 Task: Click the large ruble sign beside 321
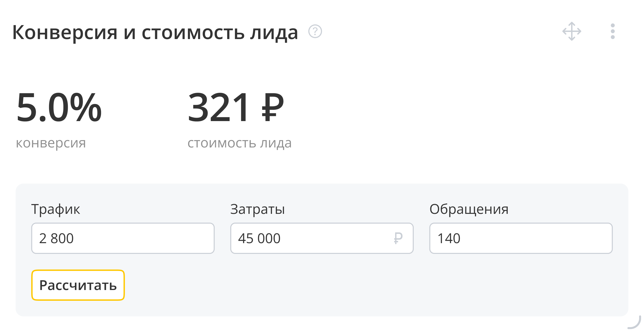(272, 108)
